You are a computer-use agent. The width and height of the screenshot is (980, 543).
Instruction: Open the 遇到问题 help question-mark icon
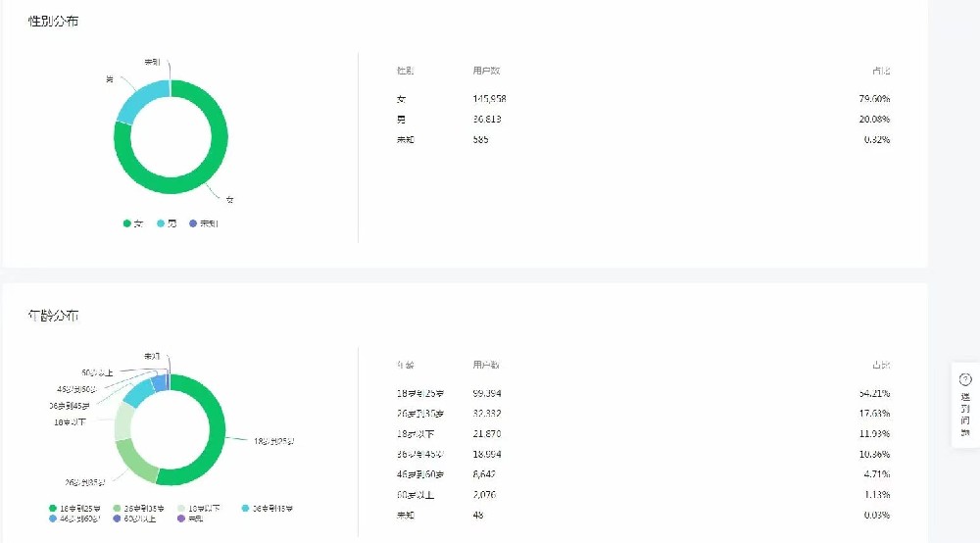point(965,379)
